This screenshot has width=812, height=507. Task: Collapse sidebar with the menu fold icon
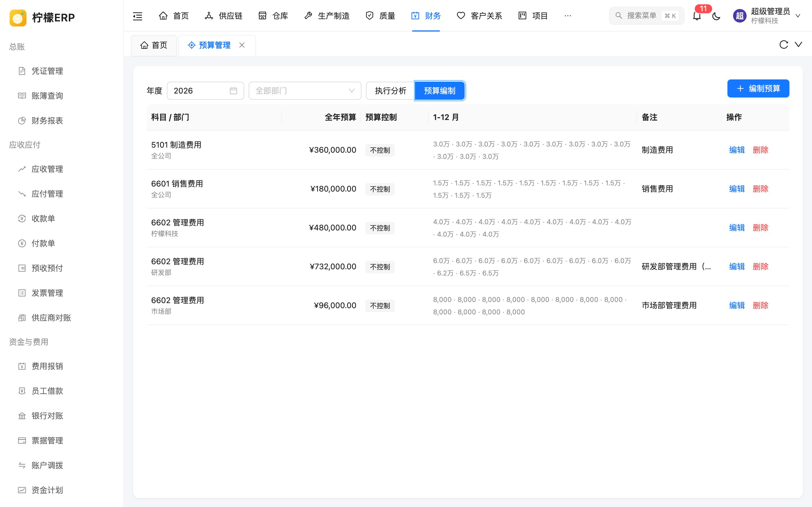point(138,16)
